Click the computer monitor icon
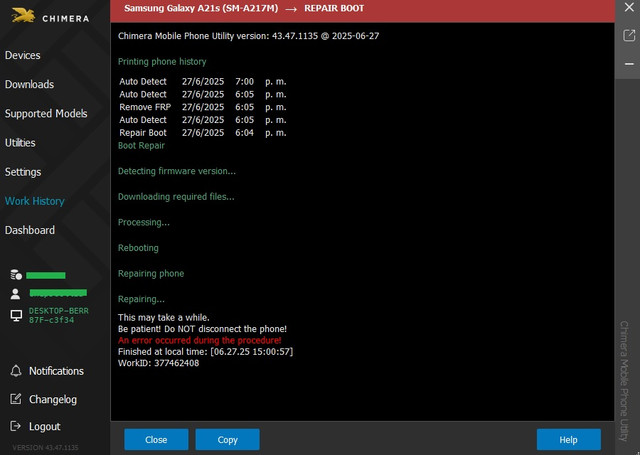 16,315
